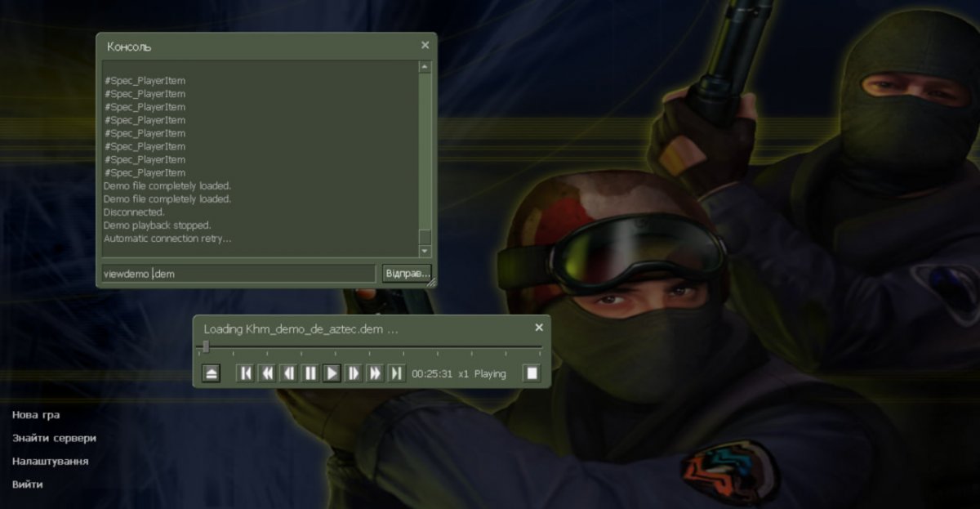
Task: Click the console command input field
Action: coord(239,274)
